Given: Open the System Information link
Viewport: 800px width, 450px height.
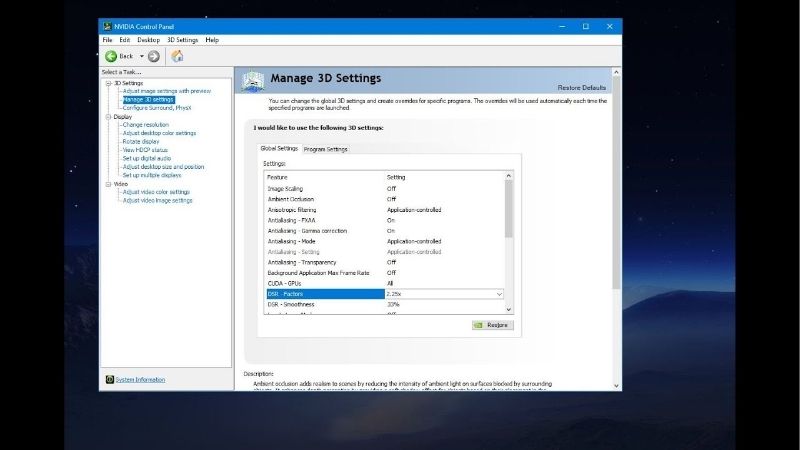Looking at the screenshot, I should click(140, 380).
